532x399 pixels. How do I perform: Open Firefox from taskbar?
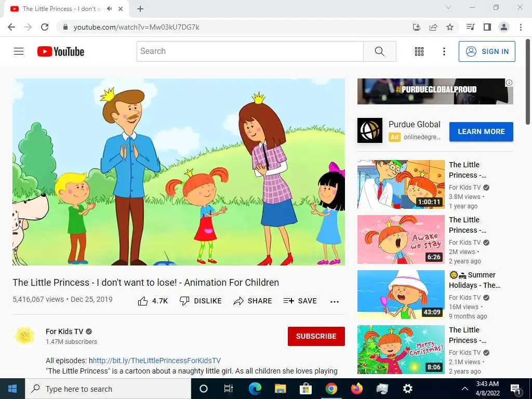356,389
